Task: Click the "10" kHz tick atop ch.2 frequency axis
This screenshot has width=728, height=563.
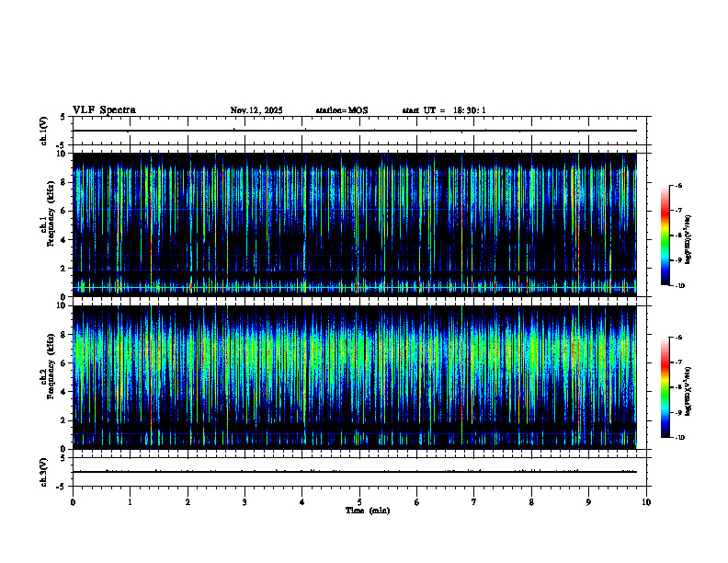Action: point(63,306)
